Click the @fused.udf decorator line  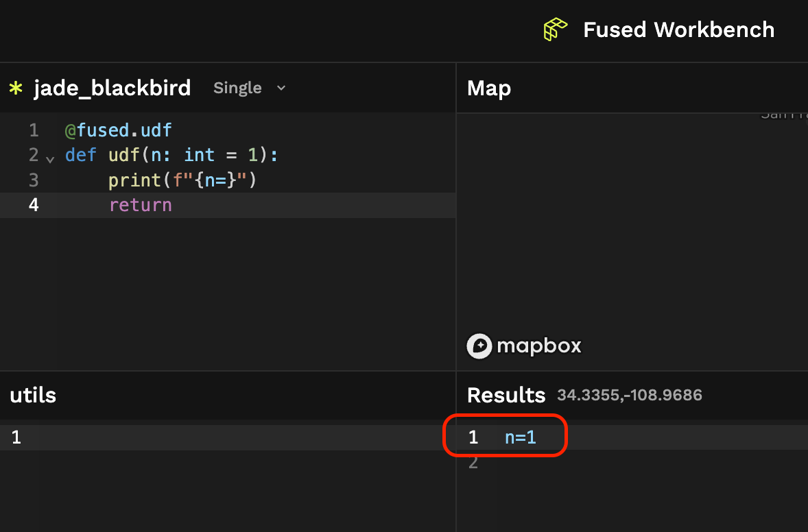[x=118, y=130]
